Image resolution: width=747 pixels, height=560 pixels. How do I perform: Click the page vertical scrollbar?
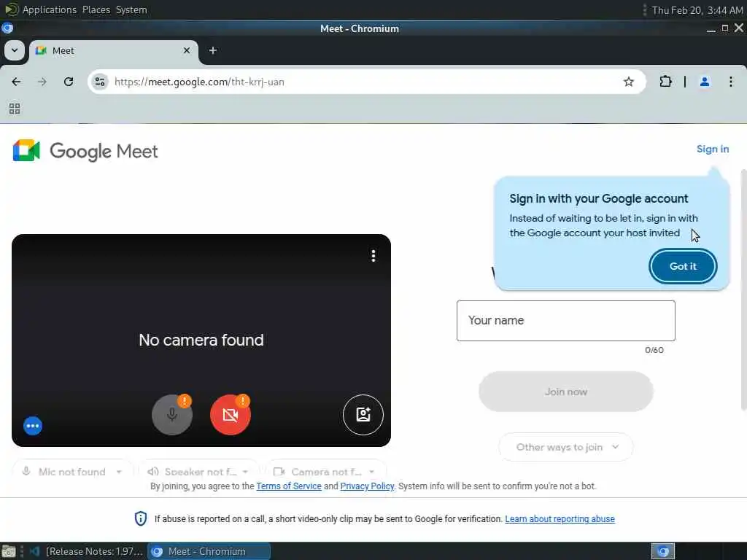[743, 289]
